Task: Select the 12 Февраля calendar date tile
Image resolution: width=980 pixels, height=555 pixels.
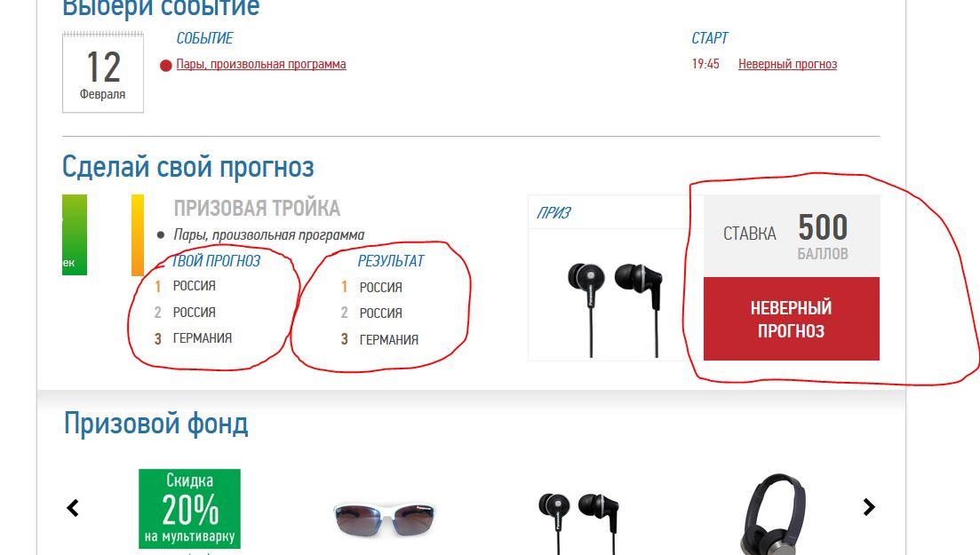Action: tap(103, 73)
